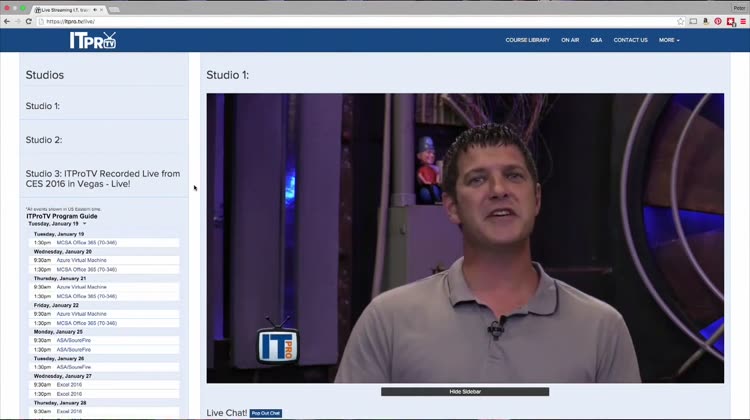Open Thursday January 21 9:30am Azure Virtual Machine

click(104, 287)
